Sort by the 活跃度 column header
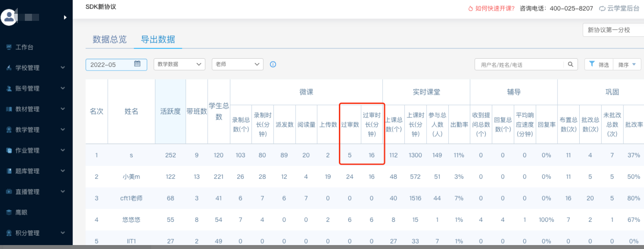Screen dimensions: 644x249 coord(170,111)
